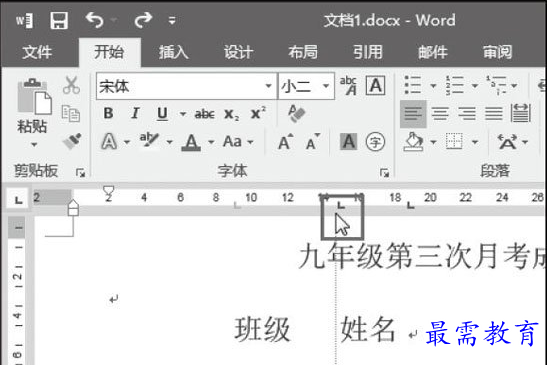547x365 pixels.
Task: Redo the action with the curved arrow
Action: pos(143,20)
